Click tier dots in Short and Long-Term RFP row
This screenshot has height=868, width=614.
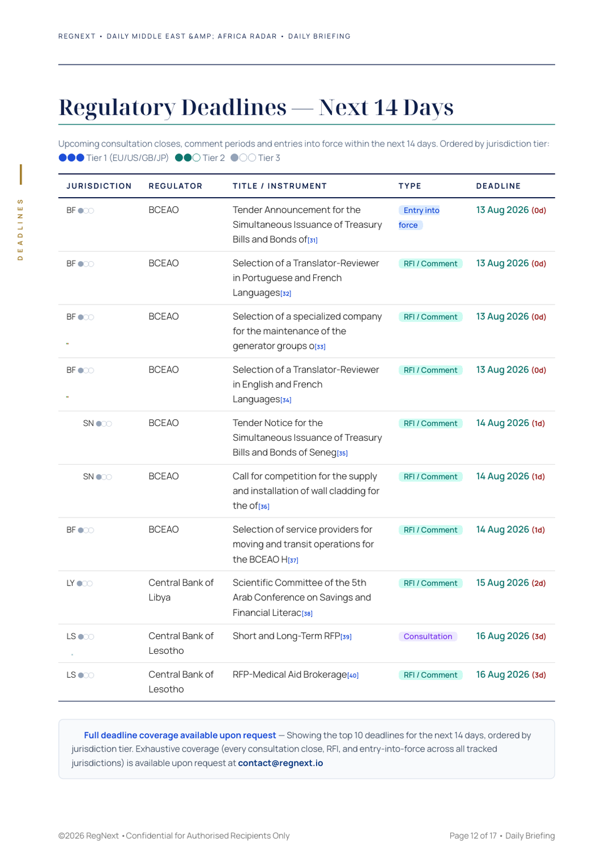pyautogui.click(x=86, y=637)
